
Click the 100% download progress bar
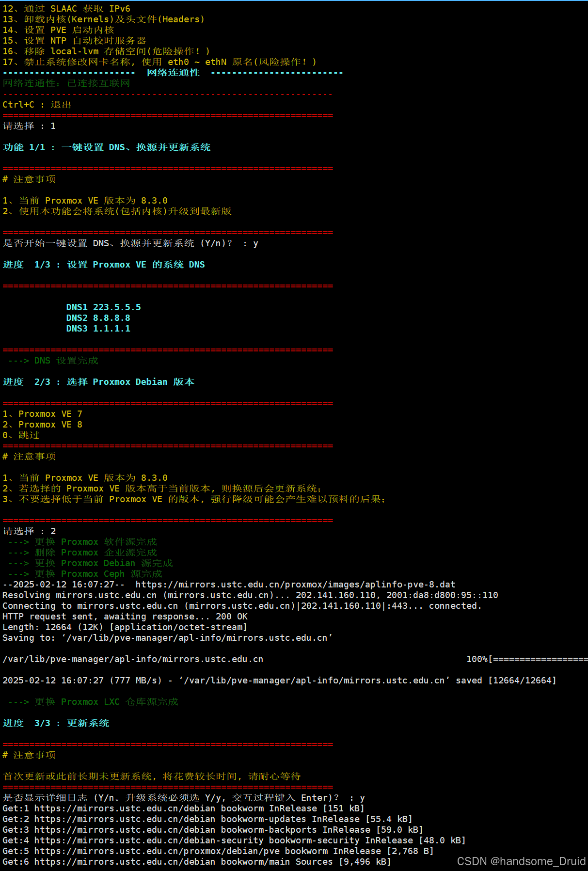pyautogui.click(x=527, y=659)
